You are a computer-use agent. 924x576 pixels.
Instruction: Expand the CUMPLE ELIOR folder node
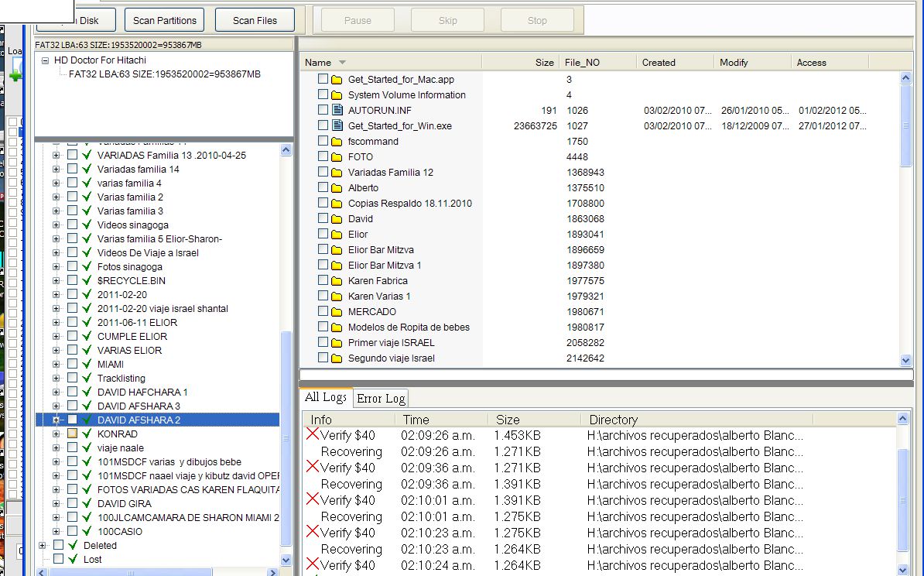(x=56, y=336)
